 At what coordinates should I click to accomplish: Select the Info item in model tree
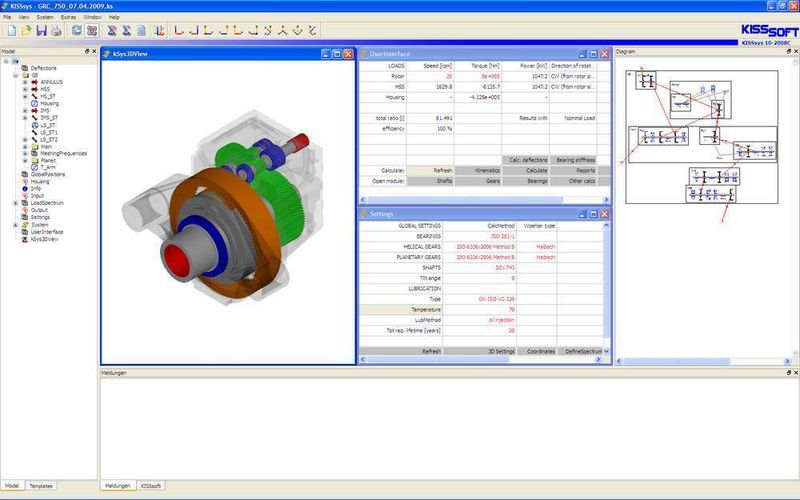36,189
